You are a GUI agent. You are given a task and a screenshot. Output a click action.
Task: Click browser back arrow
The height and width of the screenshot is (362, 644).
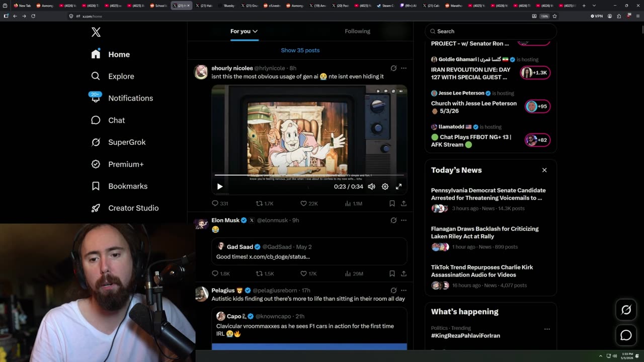15,16
